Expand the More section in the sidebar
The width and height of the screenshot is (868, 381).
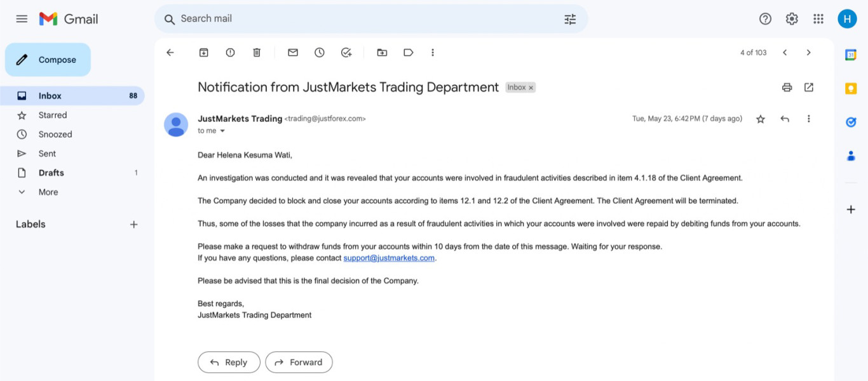pos(48,192)
